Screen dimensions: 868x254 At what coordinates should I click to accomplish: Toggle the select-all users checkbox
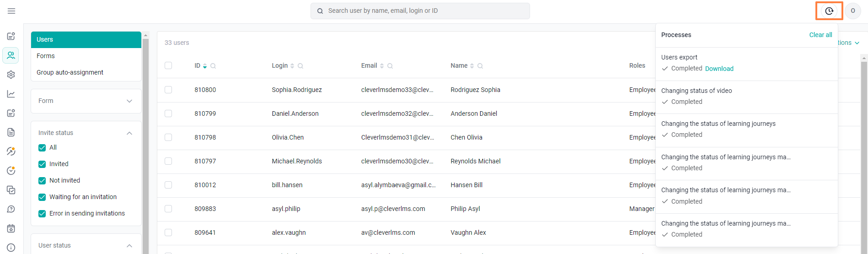click(x=168, y=65)
